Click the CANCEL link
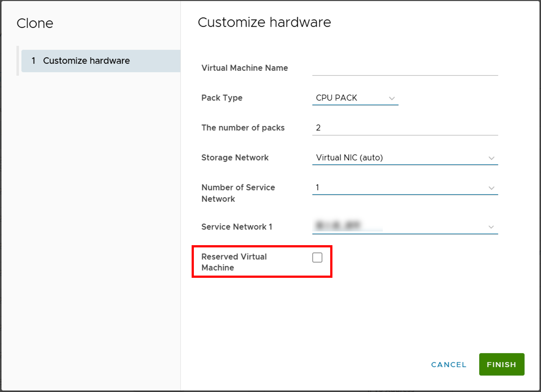 pyautogui.click(x=449, y=364)
